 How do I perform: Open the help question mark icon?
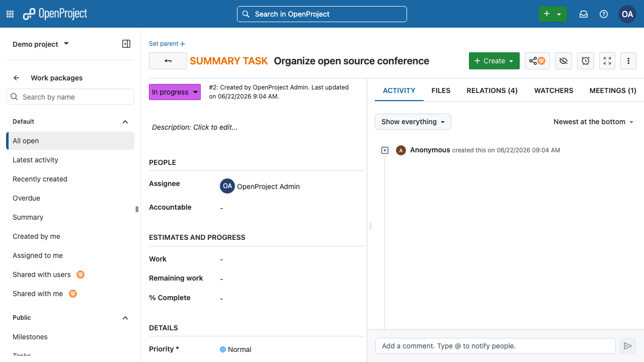[604, 14]
